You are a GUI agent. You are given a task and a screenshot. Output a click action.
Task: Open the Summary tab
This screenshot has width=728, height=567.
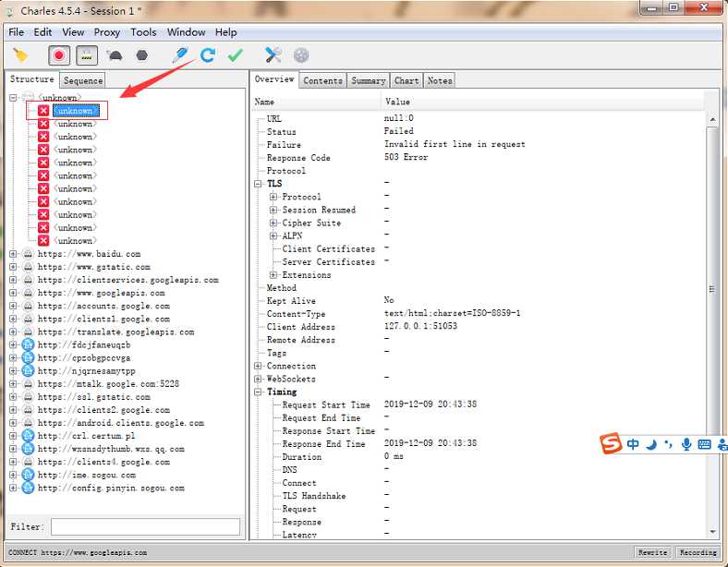(x=369, y=80)
